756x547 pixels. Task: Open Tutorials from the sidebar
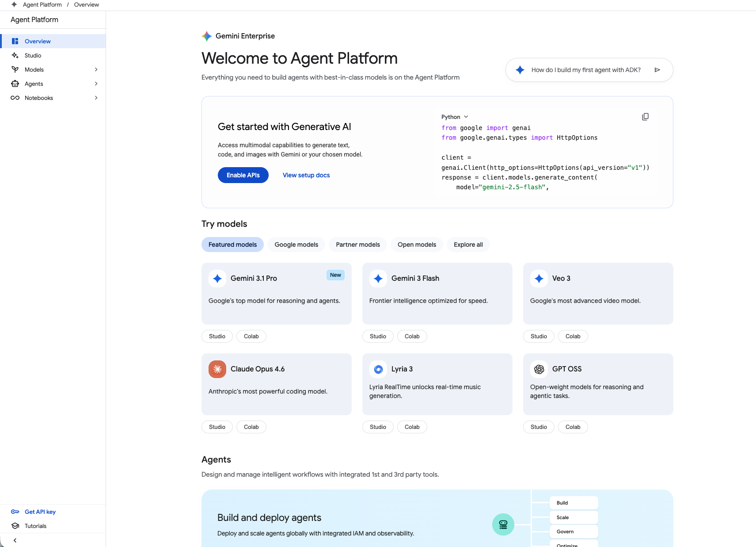(x=35, y=526)
